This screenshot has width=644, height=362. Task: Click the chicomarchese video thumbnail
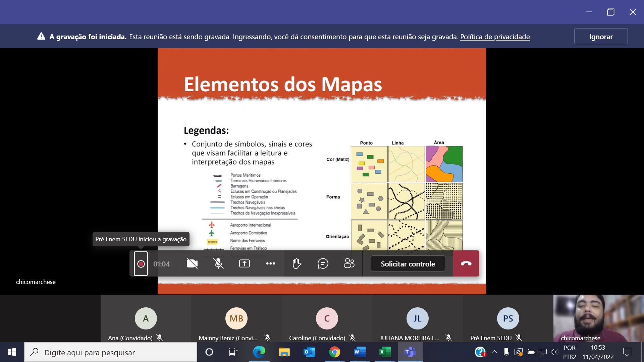[x=598, y=318]
